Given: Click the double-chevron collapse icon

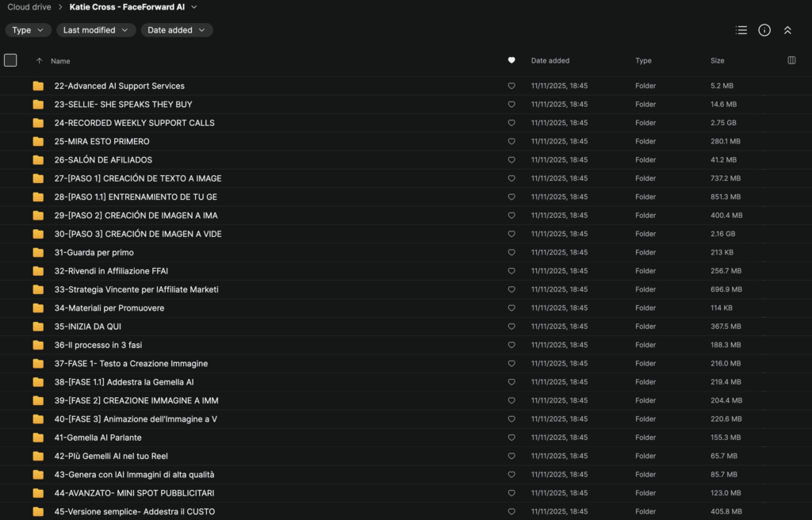Looking at the screenshot, I should tap(787, 30).
